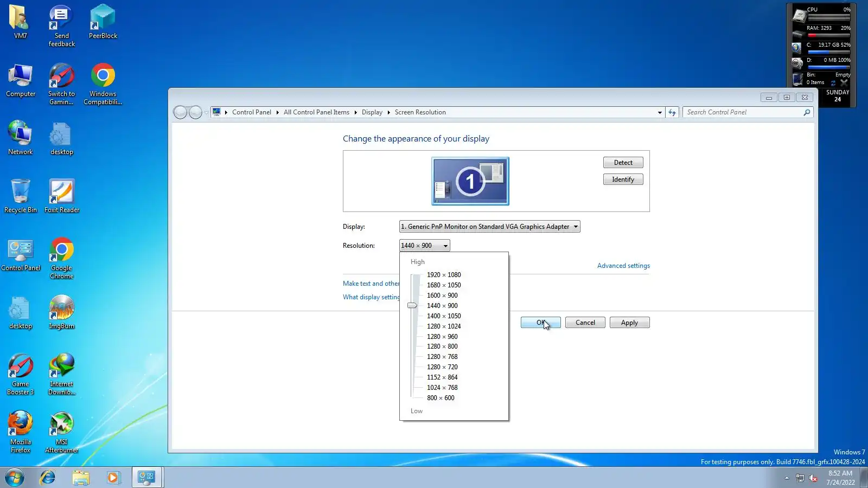Click the muted volume tray icon

pos(813,478)
